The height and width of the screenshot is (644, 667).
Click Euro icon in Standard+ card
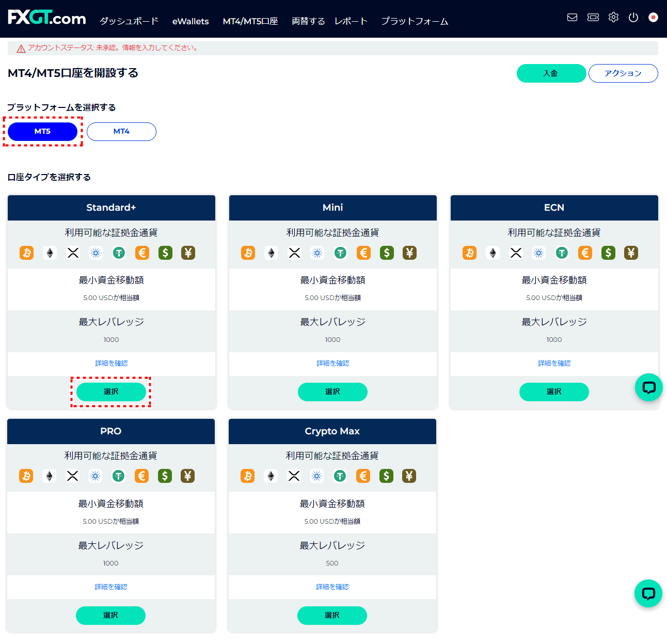point(142,253)
